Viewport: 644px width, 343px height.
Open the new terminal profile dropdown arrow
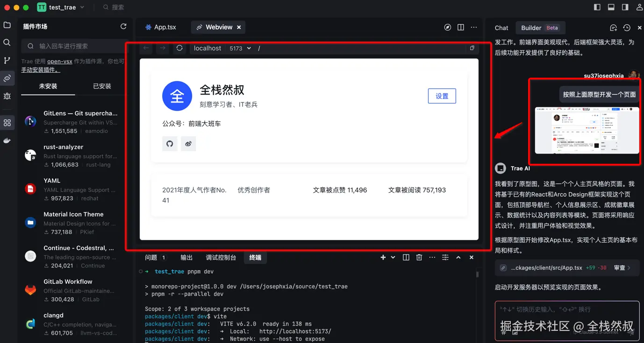pyautogui.click(x=393, y=257)
